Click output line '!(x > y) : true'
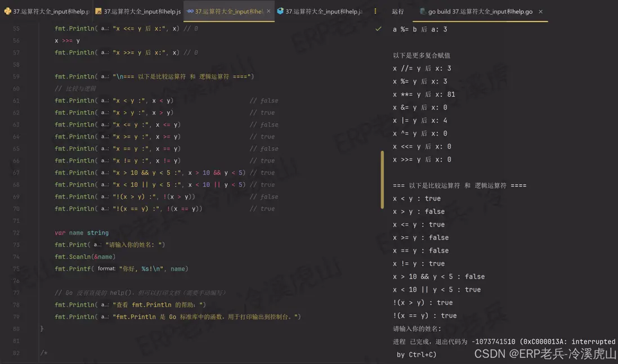 (423, 302)
